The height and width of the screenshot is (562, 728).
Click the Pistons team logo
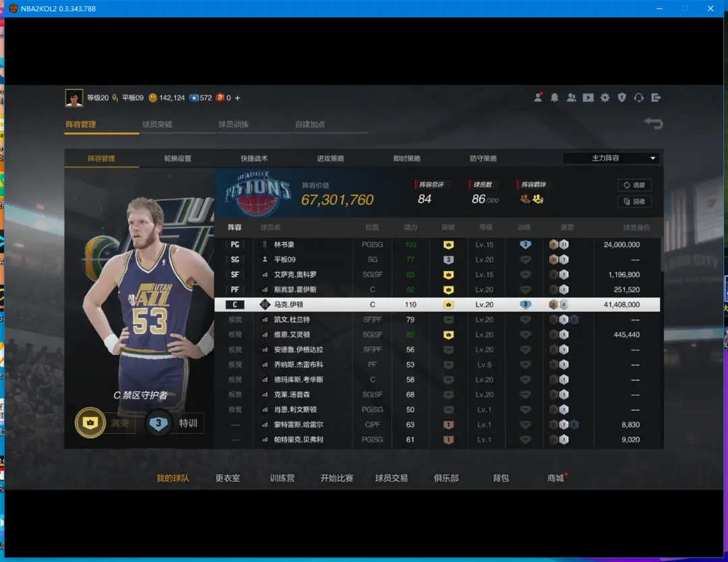(257, 193)
